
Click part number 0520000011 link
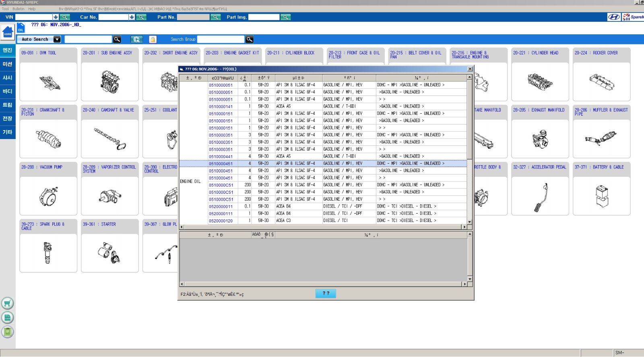(x=221, y=206)
